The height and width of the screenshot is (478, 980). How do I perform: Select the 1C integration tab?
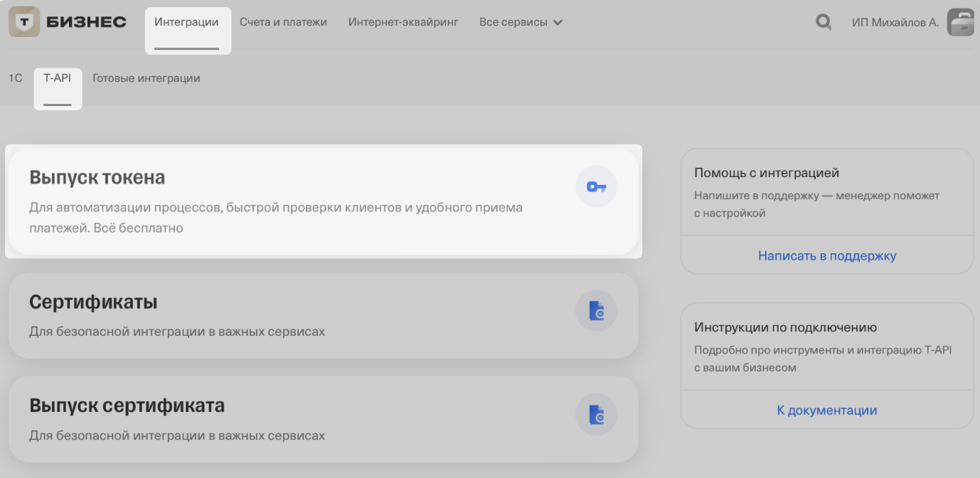14,78
